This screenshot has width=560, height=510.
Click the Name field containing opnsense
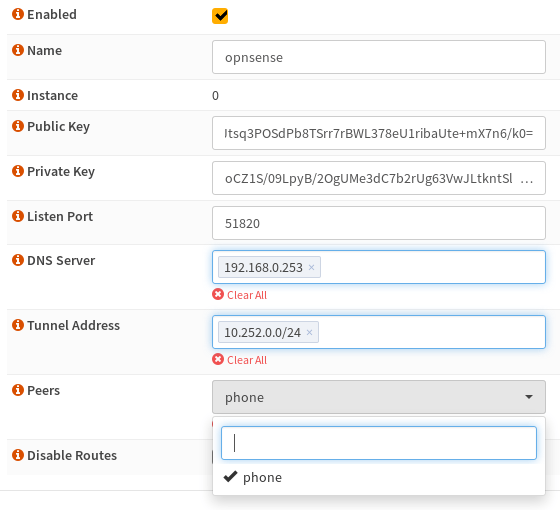(379, 57)
